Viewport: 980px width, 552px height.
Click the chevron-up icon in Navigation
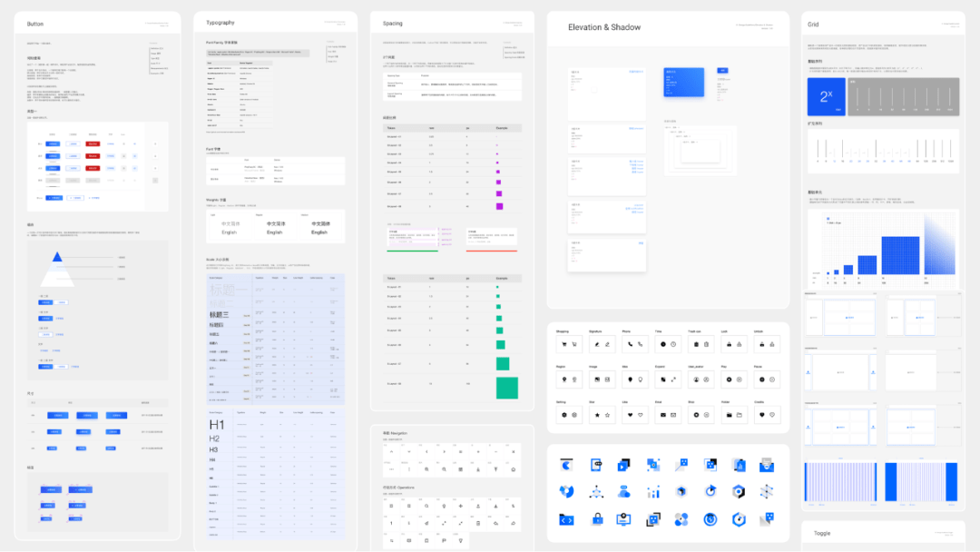390,450
